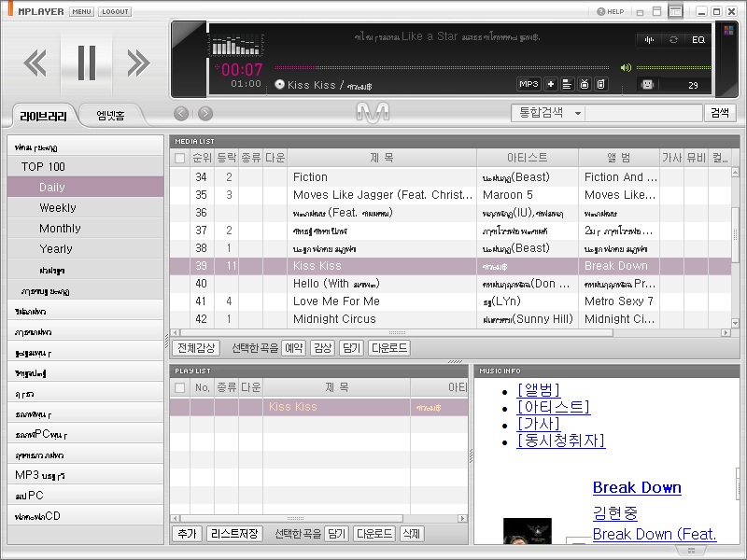This screenshot has height=560, width=747.
Task: Select Midnight Circus row
Action: (451, 319)
